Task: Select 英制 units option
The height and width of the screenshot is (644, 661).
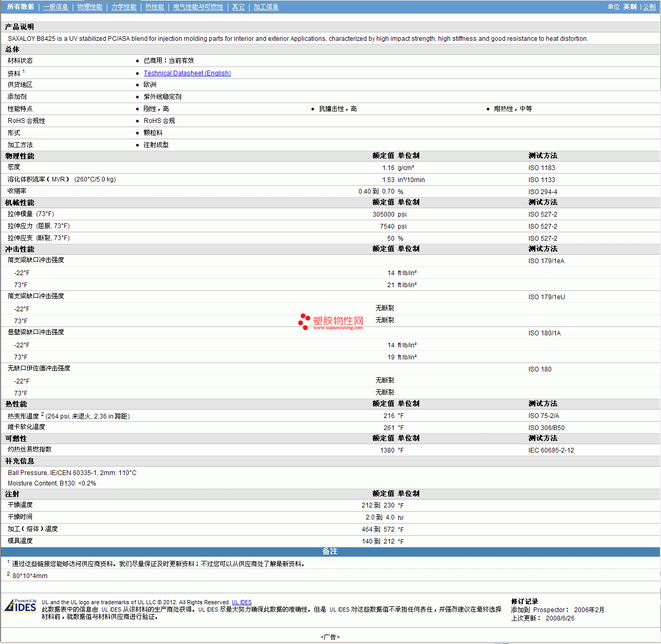Action: pos(630,7)
